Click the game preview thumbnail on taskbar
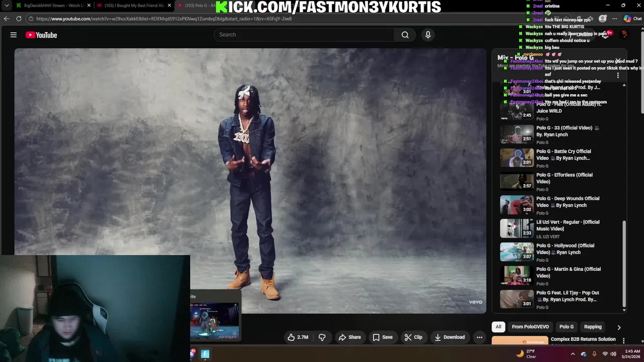 point(214,321)
